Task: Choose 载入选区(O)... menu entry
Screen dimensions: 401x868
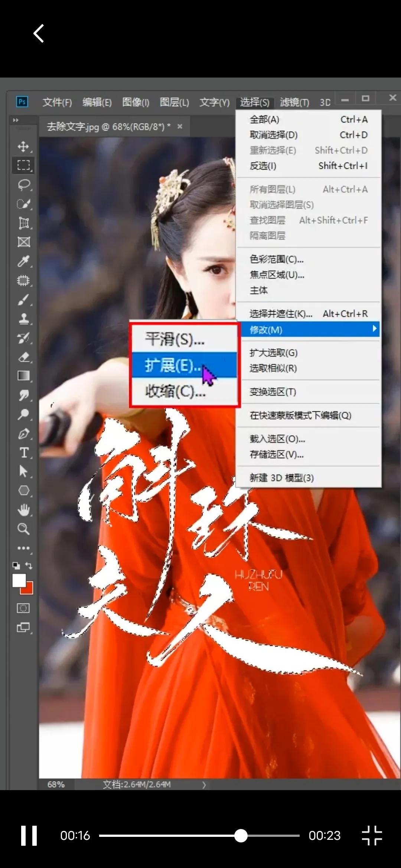Action: coord(309,439)
